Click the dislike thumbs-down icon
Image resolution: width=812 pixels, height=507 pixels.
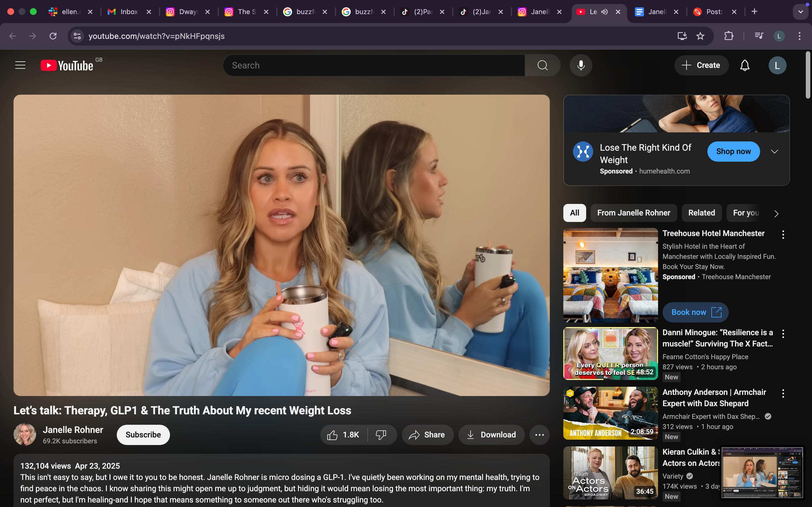pyautogui.click(x=381, y=435)
